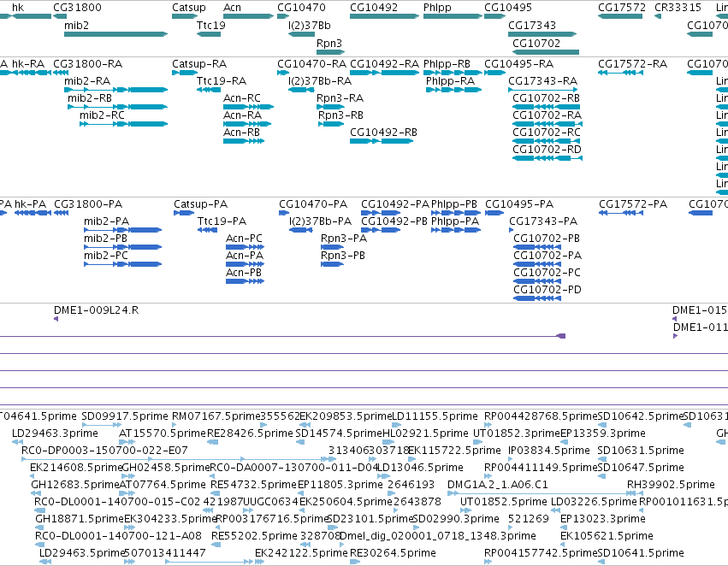
Task: Click the RH39902.5prime EST label
Action: pyautogui.click(x=671, y=486)
